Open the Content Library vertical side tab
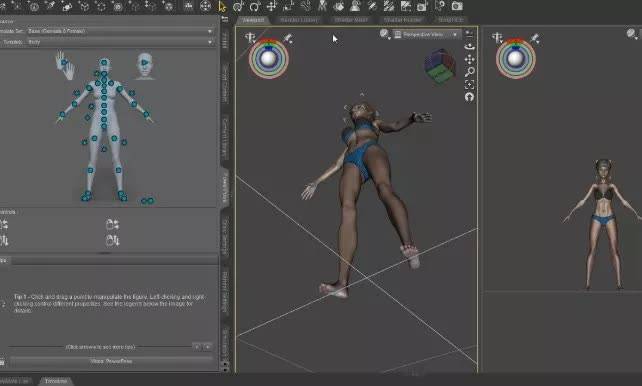Viewport: 642px width, 386px height. point(225,137)
